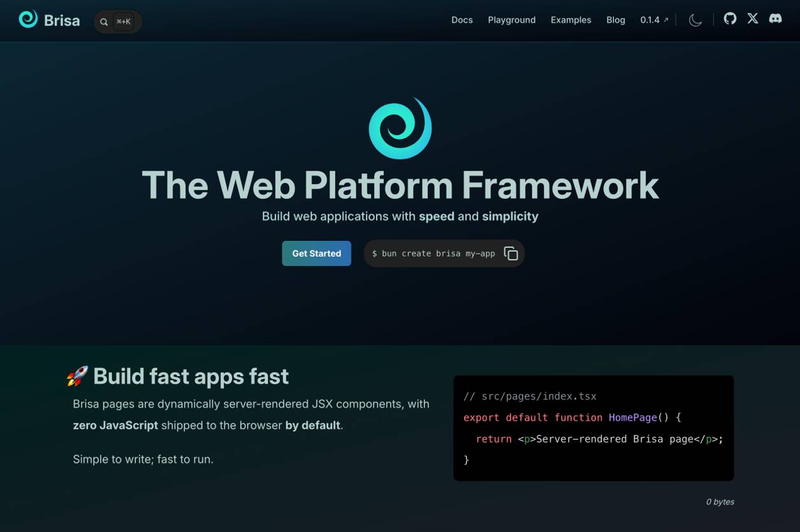Click 'The Web Platform Framework' heading
The width and height of the screenshot is (800, 532).
[x=400, y=185]
